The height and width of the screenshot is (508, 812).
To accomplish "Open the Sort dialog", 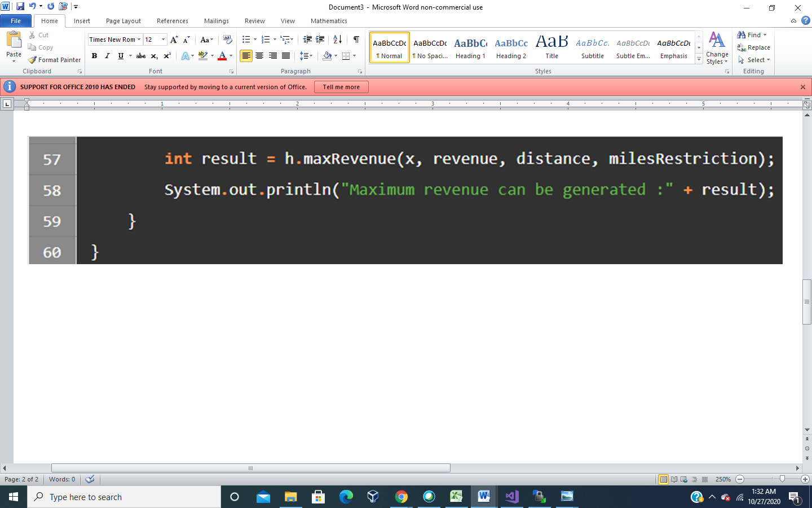I will click(337, 40).
